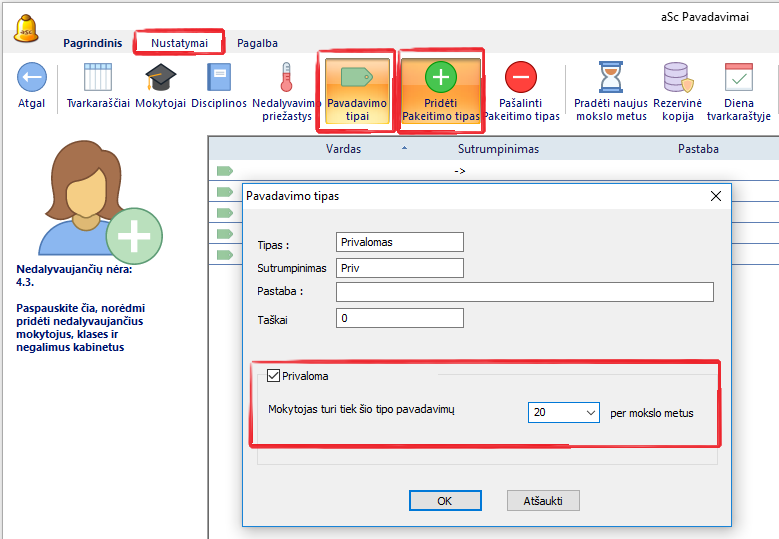The height and width of the screenshot is (539, 779).
Task: Click Pradėti naujus mokslo metus hourglass
Action: click(611, 77)
